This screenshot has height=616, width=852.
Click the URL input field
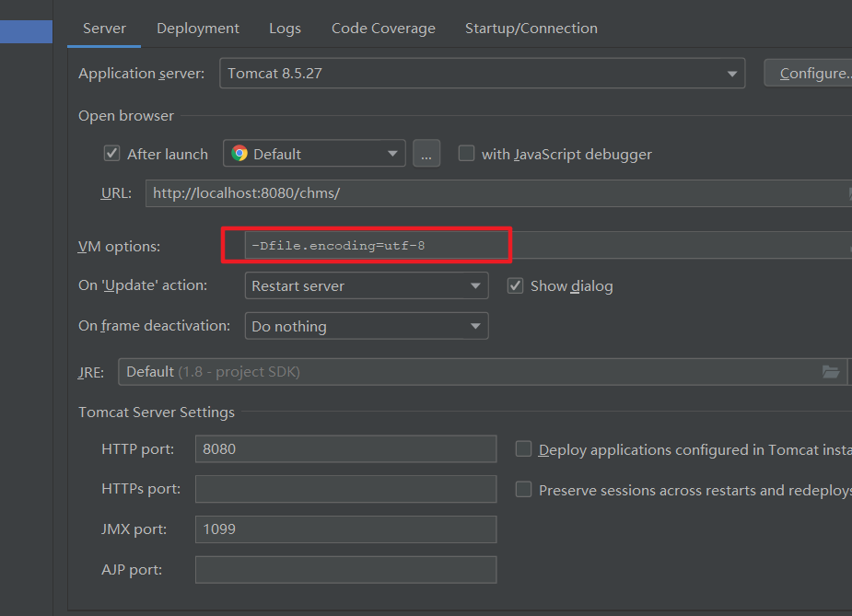(x=498, y=193)
